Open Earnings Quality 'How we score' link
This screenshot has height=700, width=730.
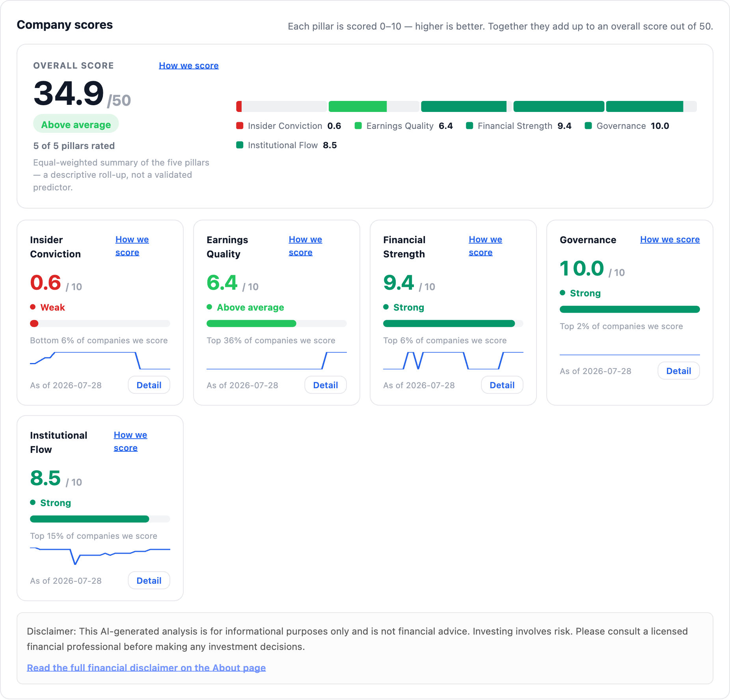click(305, 246)
